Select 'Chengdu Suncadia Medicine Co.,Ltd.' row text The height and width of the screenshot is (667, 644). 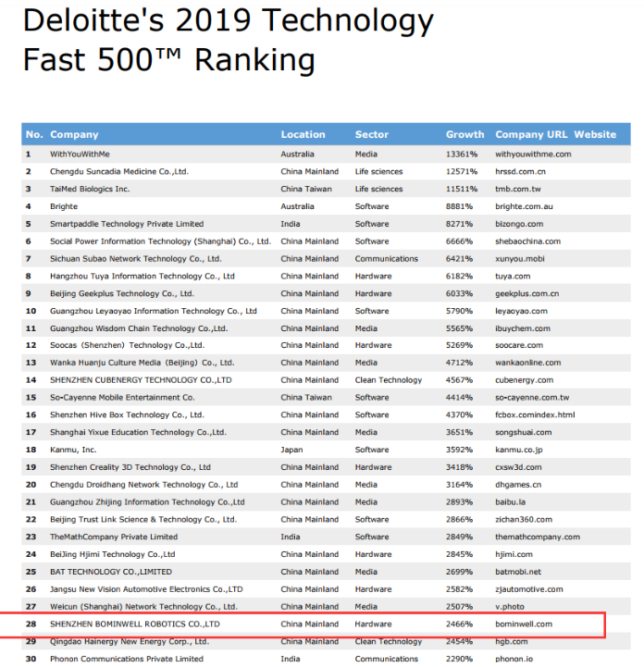click(x=118, y=171)
